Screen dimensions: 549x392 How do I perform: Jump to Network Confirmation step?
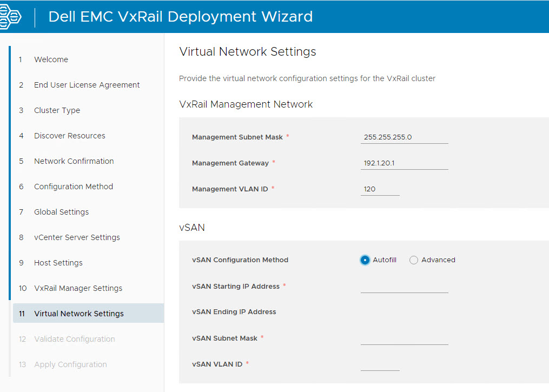point(74,161)
